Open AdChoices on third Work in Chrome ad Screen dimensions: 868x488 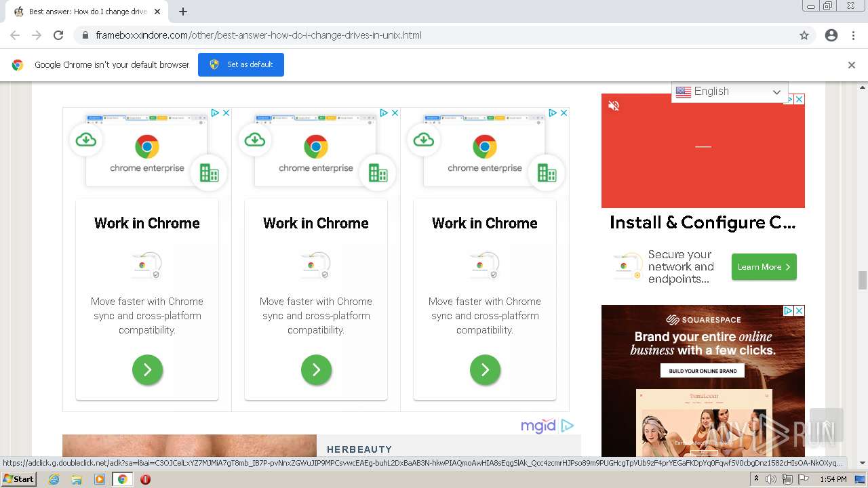[x=553, y=113]
